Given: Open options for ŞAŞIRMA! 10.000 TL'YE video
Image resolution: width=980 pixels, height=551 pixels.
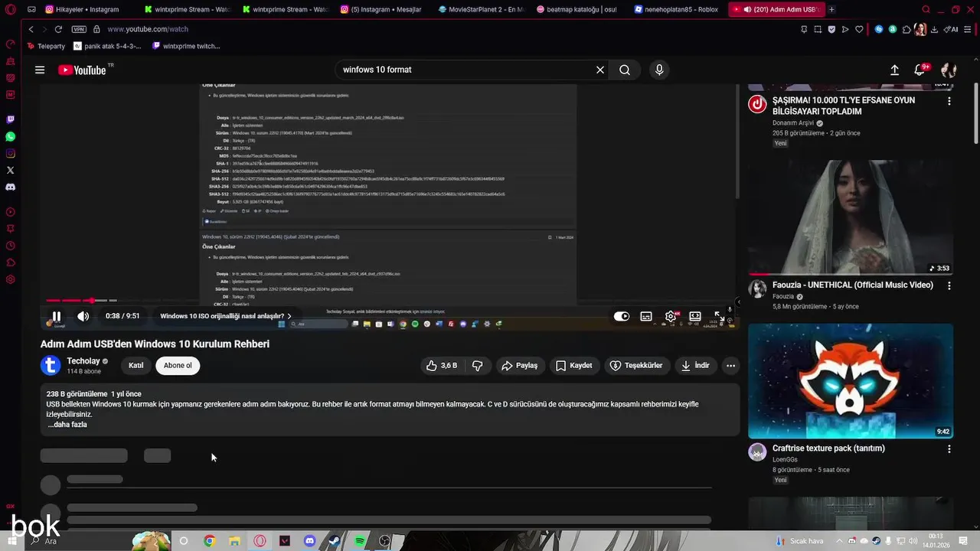Looking at the screenshot, I should point(949,101).
